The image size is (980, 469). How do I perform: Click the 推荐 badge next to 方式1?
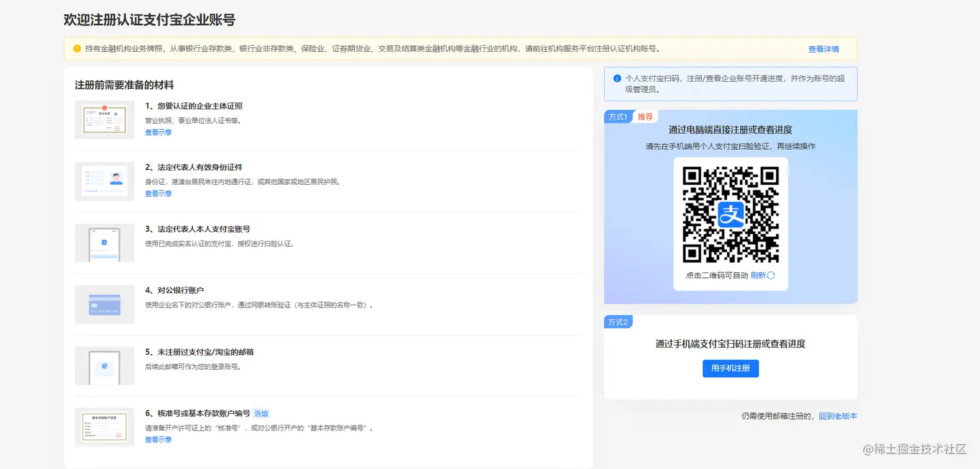pos(645,117)
